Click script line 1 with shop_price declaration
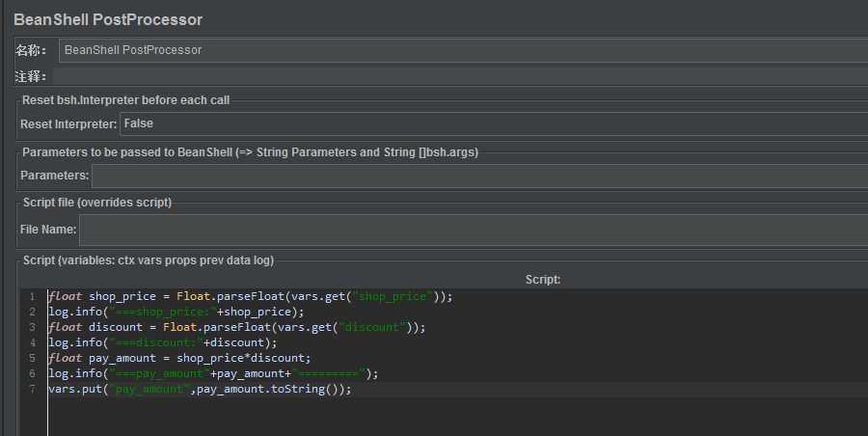Screen dimensions: 868x436 click(250, 296)
